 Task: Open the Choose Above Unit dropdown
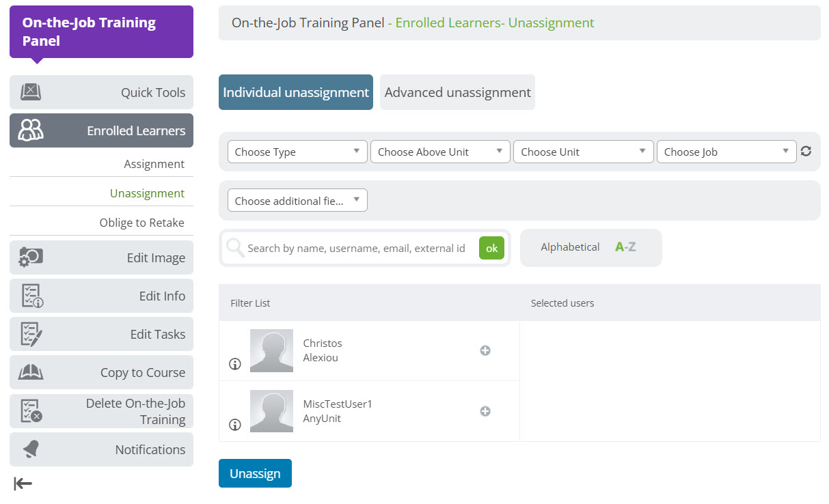pos(440,152)
